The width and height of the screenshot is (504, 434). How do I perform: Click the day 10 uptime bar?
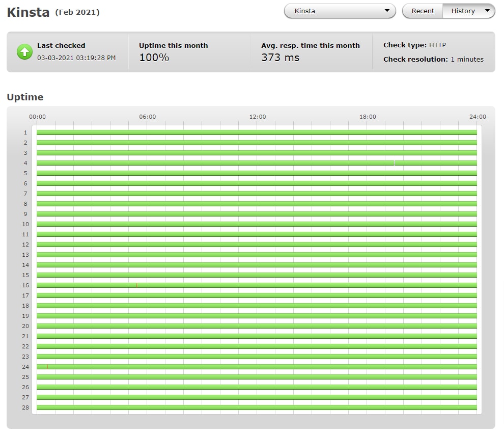[257, 224]
